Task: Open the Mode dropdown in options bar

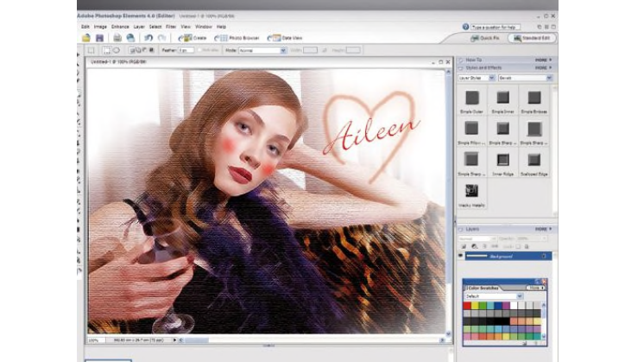Action: pos(262,50)
